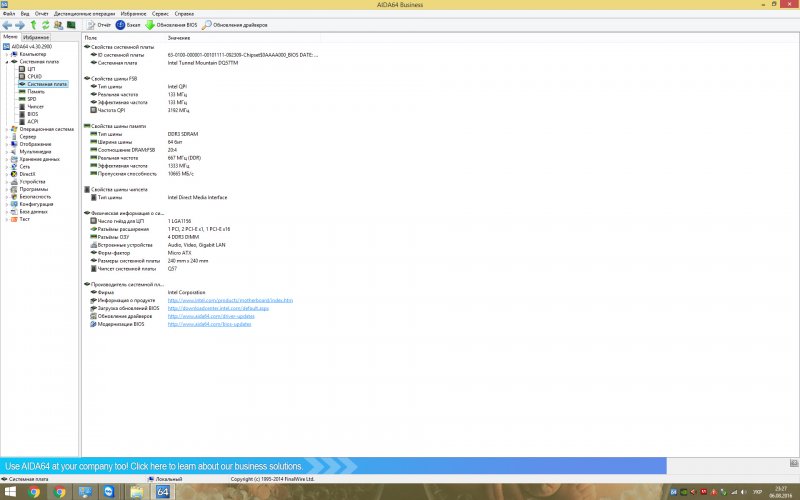Expand the Операционная система tree node
Viewport: 800px width, 500px height.
pos(5,129)
